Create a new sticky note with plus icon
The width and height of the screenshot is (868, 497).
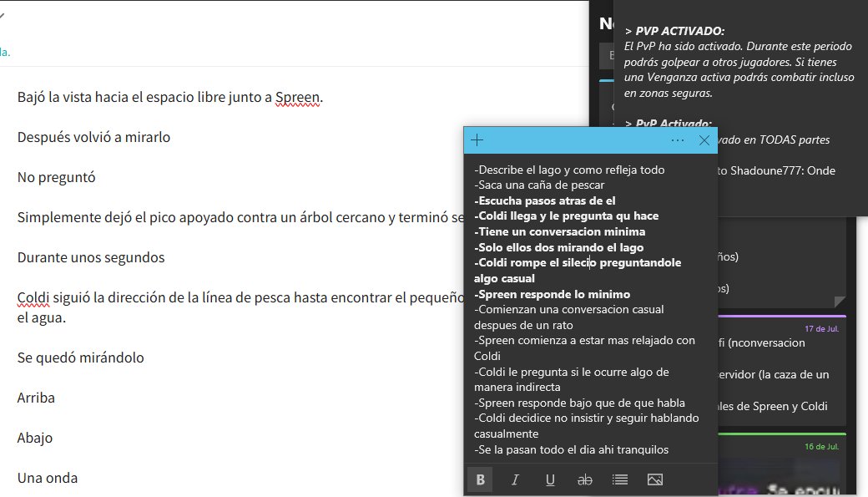point(477,140)
